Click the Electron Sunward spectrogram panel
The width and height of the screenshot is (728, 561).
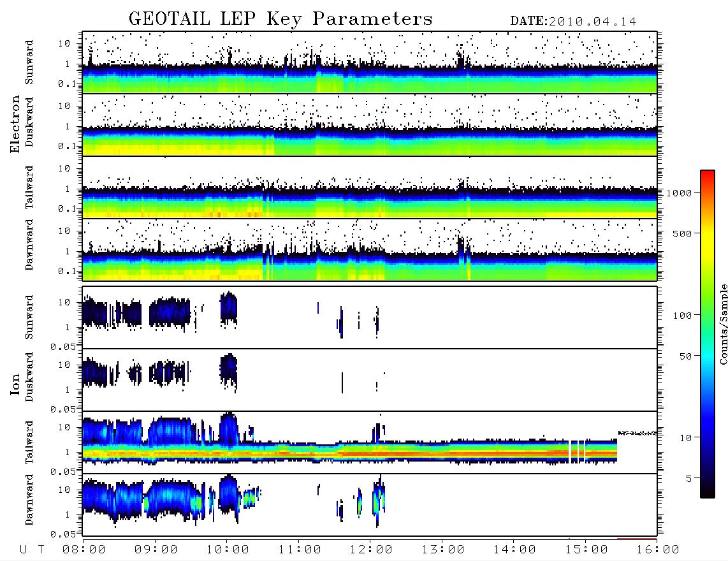point(370,62)
